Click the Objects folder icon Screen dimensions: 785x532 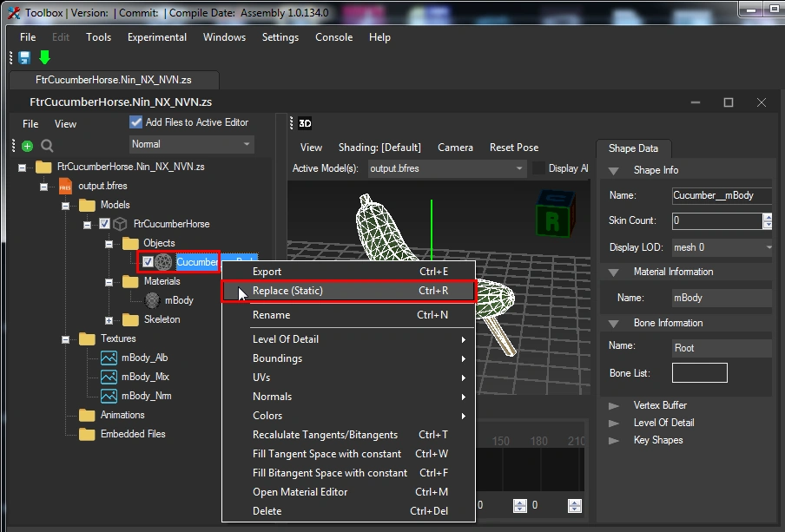coord(130,243)
